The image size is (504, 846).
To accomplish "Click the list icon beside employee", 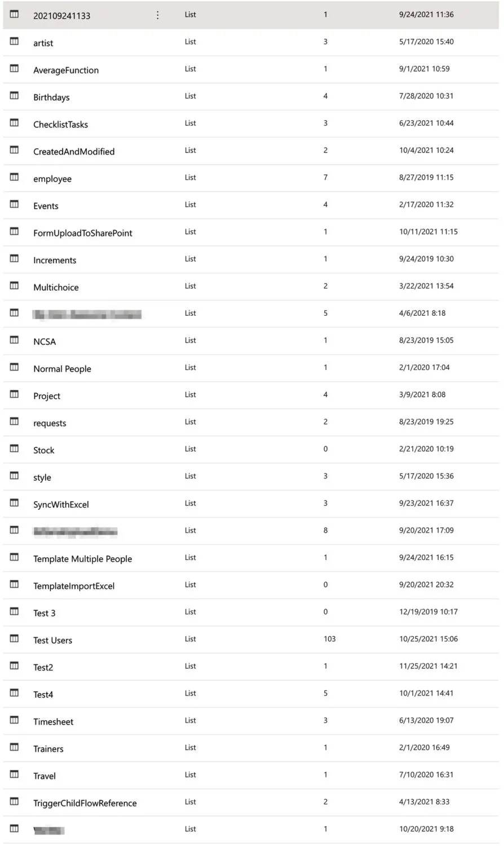I will 14,177.
